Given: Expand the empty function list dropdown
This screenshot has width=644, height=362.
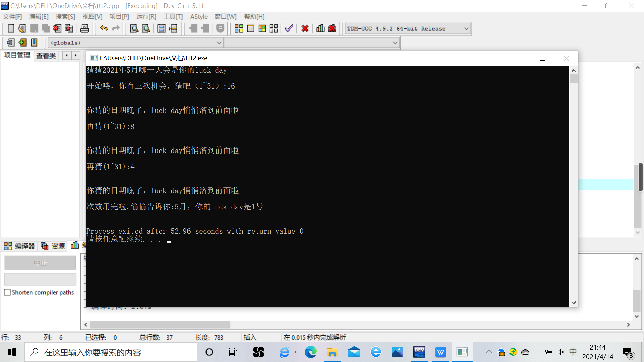Looking at the screenshot, I should point(395,43).
